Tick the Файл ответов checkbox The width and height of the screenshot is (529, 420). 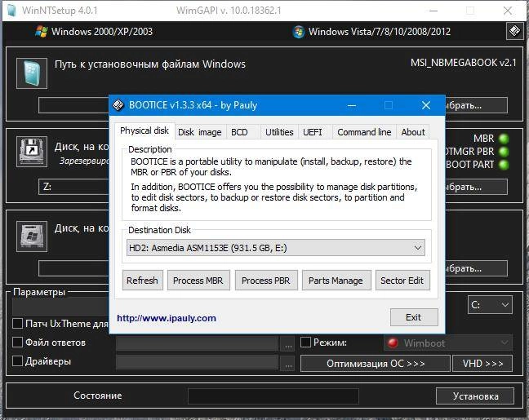[x=17, y=343]
